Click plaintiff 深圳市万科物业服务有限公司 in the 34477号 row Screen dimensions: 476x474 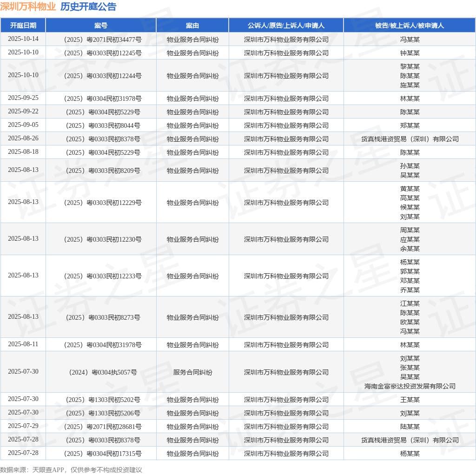pos(286,39)
